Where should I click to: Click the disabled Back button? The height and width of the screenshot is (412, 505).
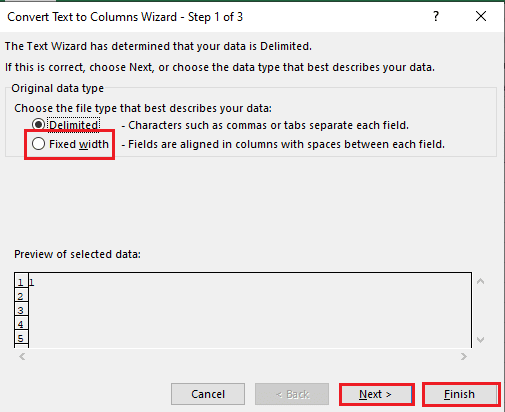(x=292, y=394)
